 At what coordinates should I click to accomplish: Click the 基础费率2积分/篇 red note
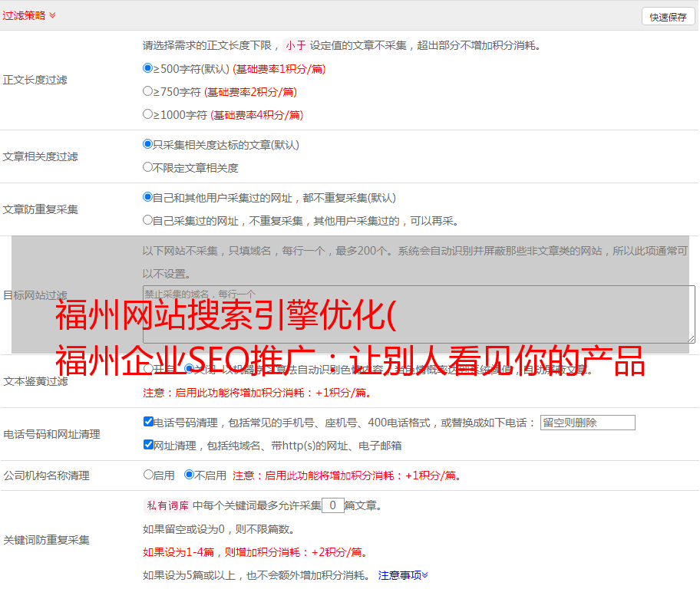coord(250,92)
